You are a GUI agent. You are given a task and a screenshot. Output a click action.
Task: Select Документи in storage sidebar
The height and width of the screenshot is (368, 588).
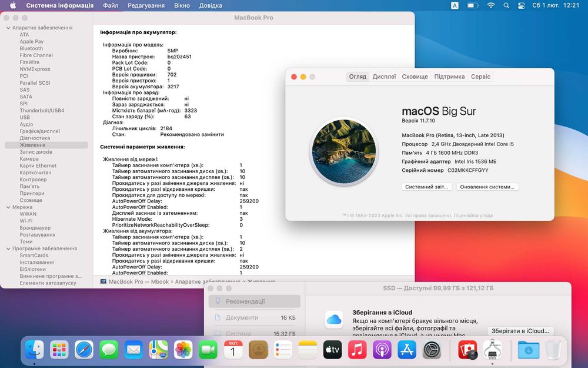(x=254, y=318)
